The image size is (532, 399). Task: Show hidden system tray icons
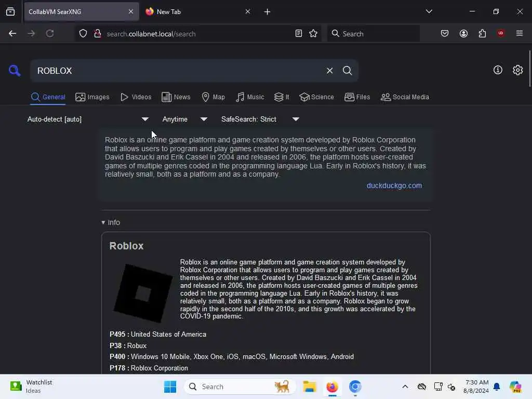point(405,387)
